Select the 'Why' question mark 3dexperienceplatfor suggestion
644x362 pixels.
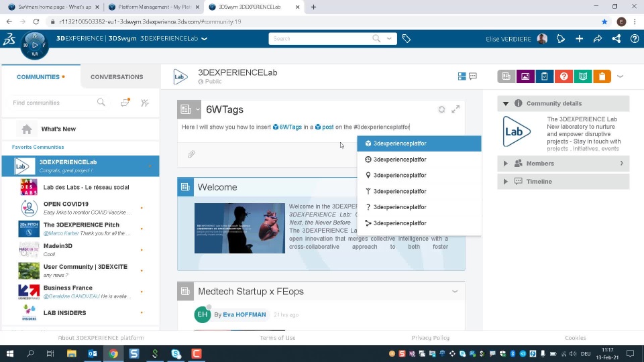tap(419, 207)
